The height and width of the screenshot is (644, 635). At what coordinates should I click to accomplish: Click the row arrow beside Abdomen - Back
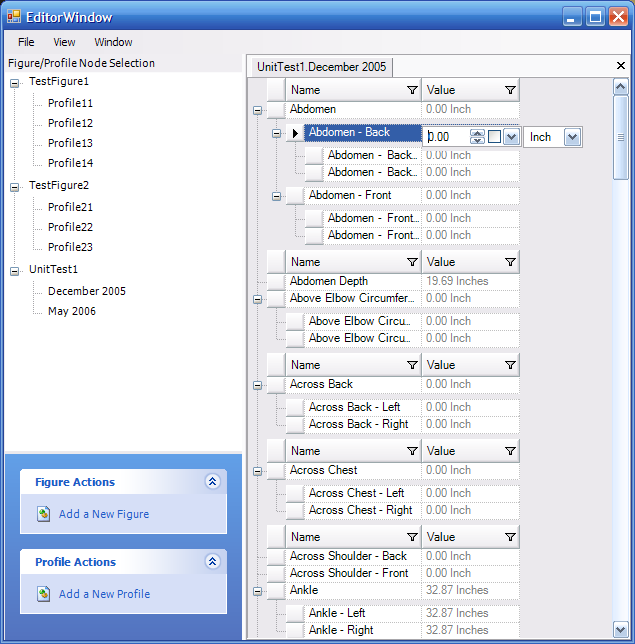pyautogui.click(x=295, y=133)
